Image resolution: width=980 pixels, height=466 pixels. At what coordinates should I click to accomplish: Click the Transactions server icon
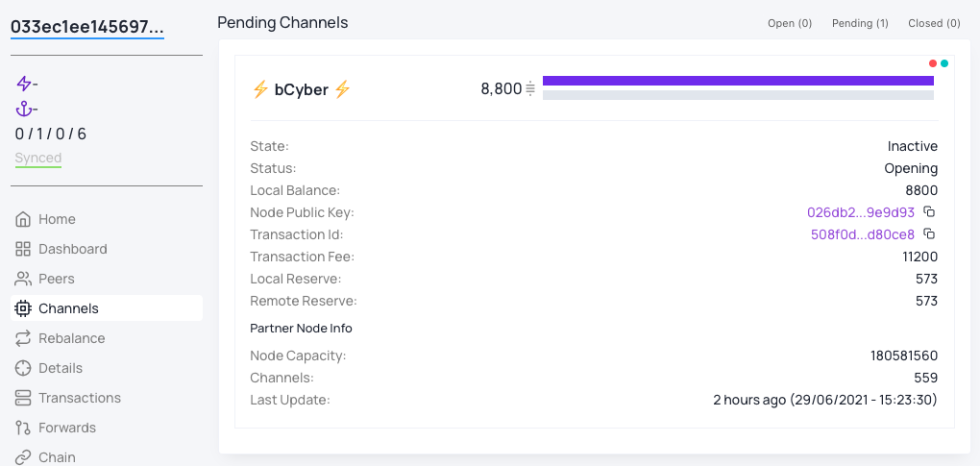click(23, 398)
